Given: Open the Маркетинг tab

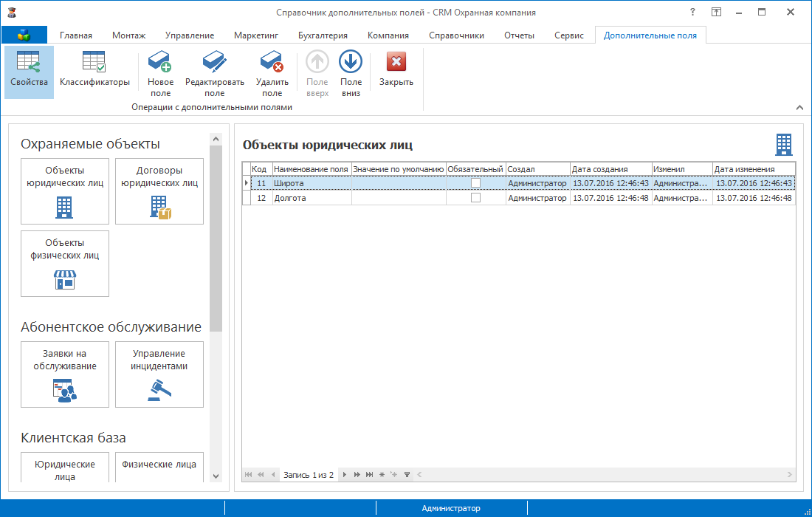Looking at the screenshot, I should (x=256, y=35).
